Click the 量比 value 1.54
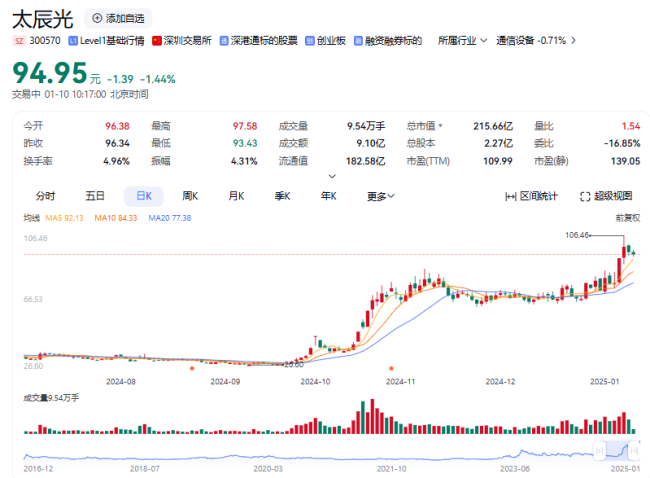Viewport: 650px width, 478px height. (631, 126)
